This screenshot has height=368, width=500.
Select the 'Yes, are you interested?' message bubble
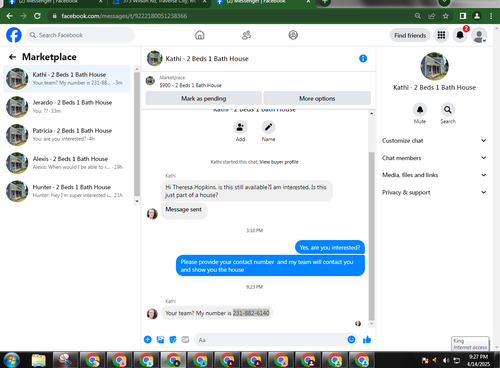click(x=330, y=247)
